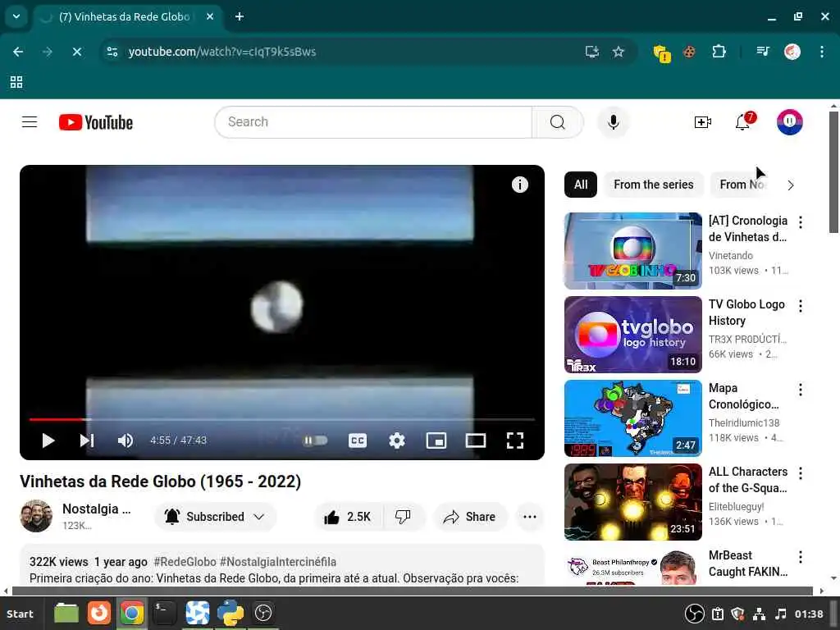
Task: View site information in address bar
Action: tap(112, 52)
